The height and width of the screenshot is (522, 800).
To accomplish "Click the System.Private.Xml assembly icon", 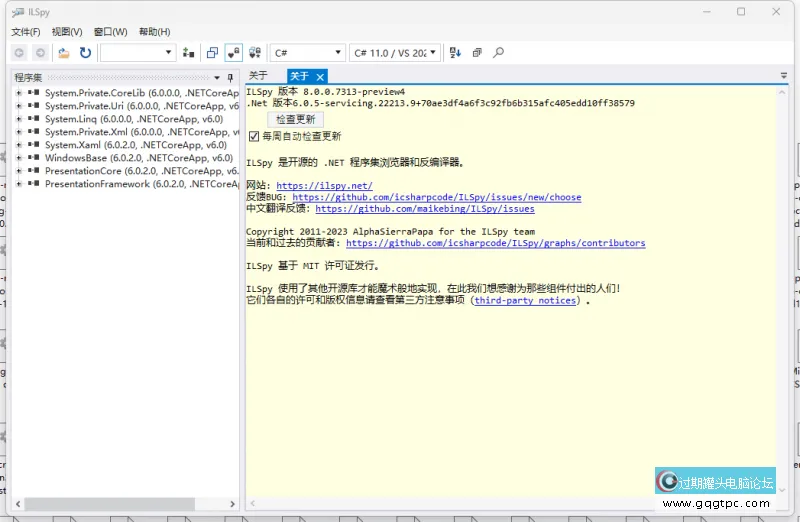I will pyautogui.click(x=34, y=132).
